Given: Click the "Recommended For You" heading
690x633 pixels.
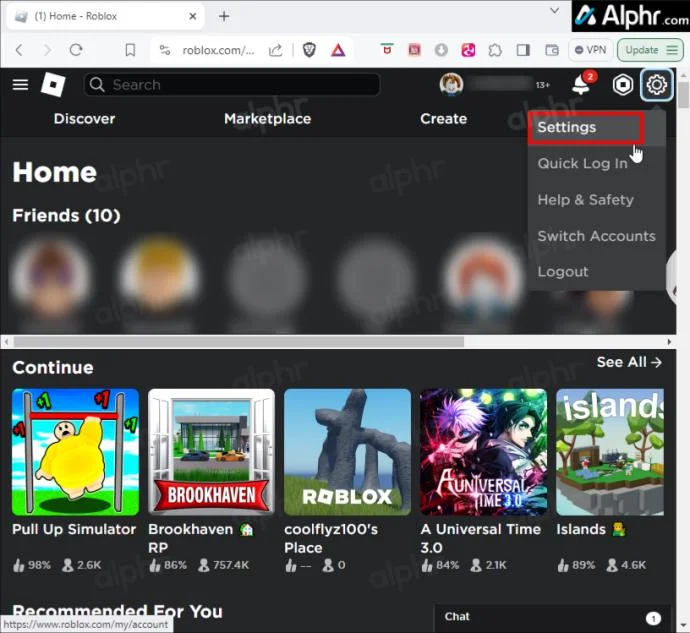Looking at the screenshot, I should (x=117, y=611).
